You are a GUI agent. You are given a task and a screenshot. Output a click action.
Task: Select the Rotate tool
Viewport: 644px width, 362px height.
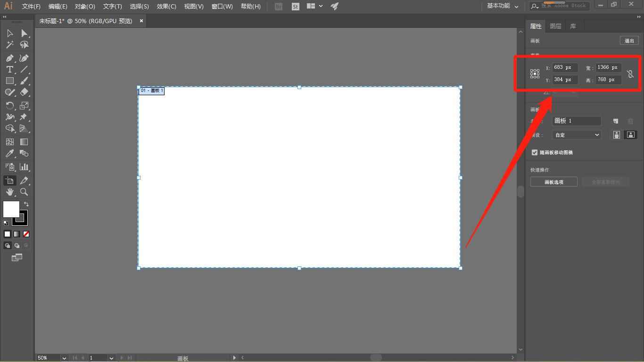9,105
